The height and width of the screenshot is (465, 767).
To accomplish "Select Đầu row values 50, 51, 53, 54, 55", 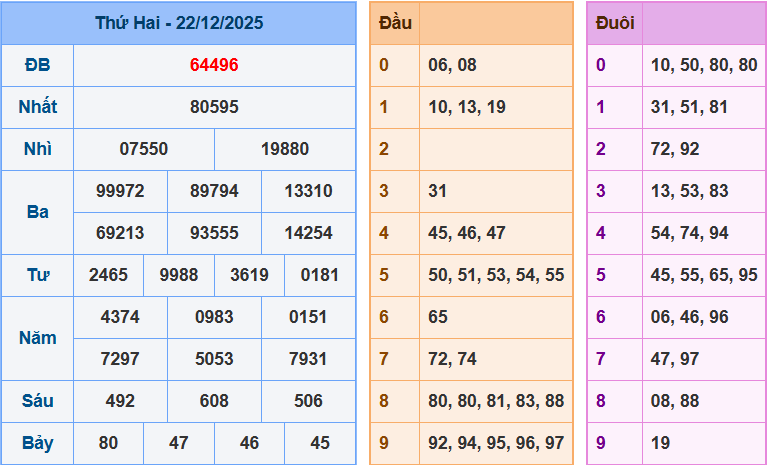I will (x=496, y=275).
